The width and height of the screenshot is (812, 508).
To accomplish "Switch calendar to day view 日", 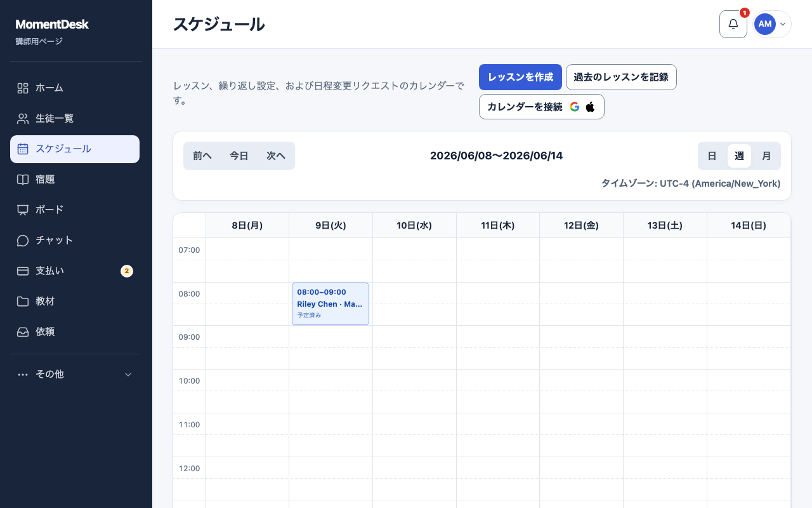I will click(x=712, y=156).
